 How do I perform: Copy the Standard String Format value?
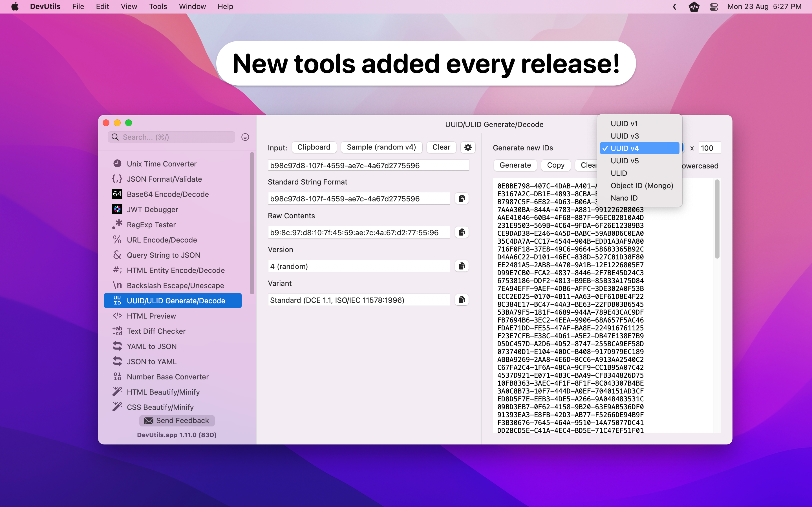(x=462, y=199)
